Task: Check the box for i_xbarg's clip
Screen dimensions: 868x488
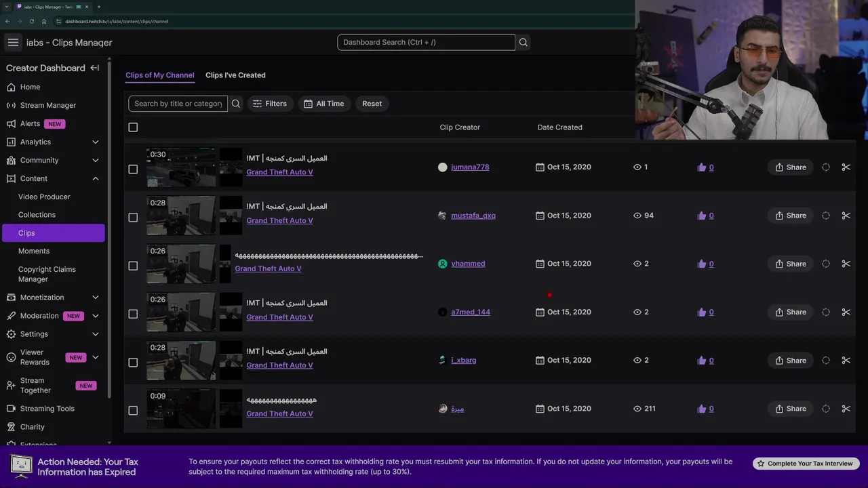Action: pyautogui.click(x=133, y=362)
